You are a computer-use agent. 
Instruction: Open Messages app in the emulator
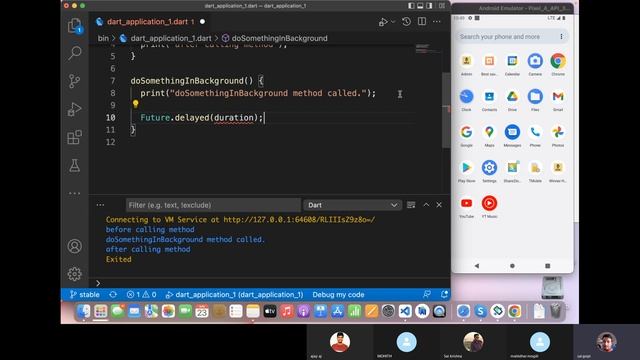(512, 132)
